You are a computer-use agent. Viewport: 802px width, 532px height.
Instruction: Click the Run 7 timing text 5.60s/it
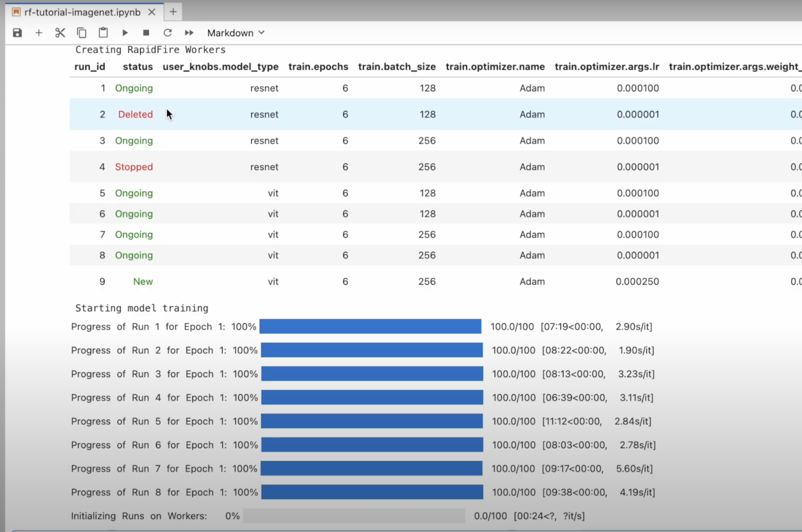634,468
